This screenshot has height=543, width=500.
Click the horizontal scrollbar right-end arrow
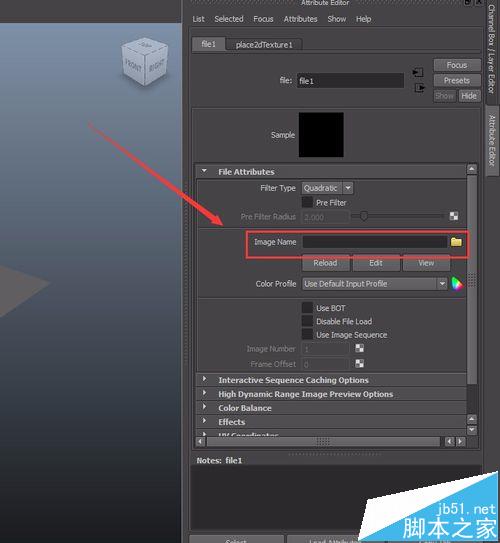tap(460, 442)
